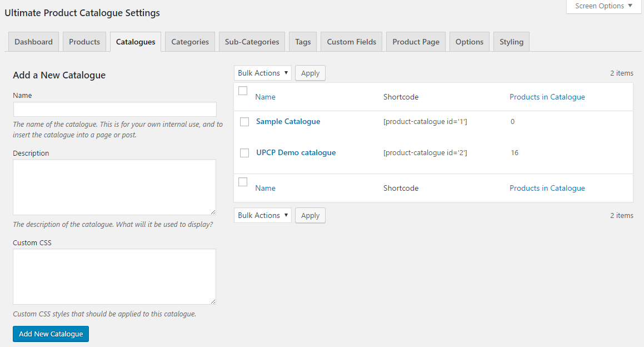Toggle the select-all checkbox in table footer
This screenshot has height=347, width=644.
tap(243, 182)
